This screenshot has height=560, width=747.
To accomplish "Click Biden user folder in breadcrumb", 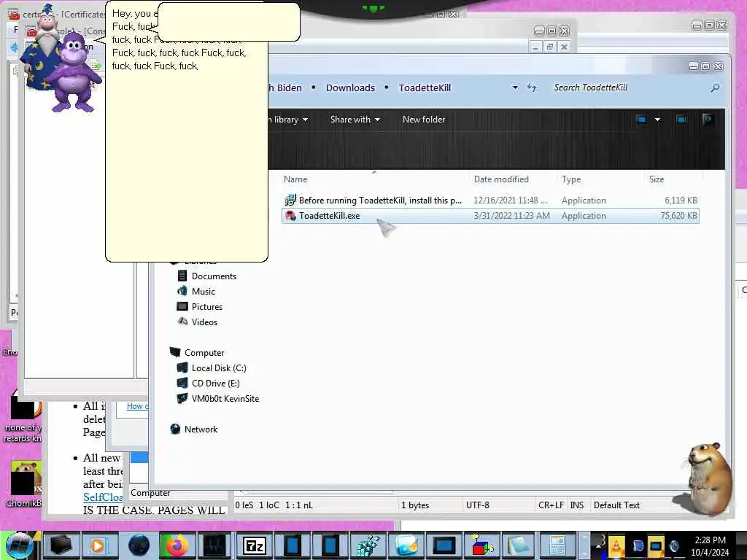I will [x=286, y=88].
